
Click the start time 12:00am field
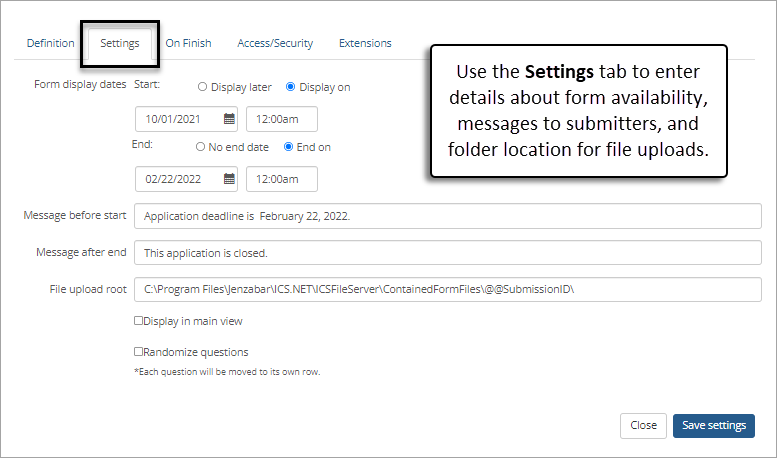[281, 119]
